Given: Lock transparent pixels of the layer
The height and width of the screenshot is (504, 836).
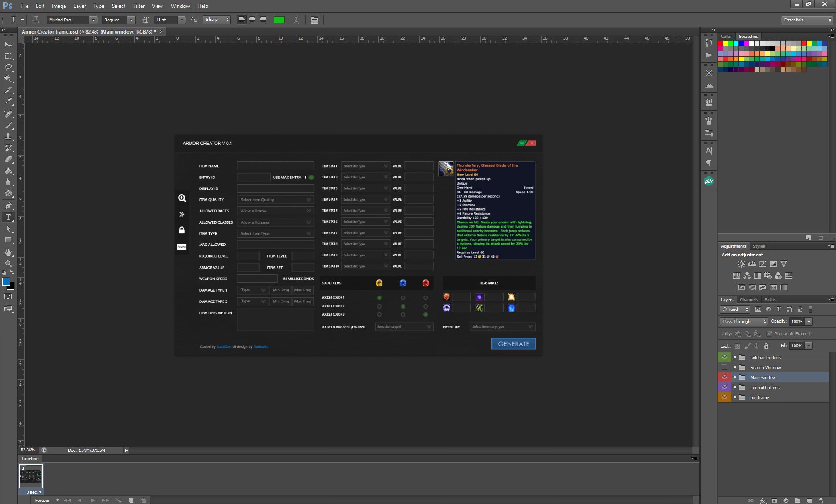Looking at the screenshot, I should [737, 346].
